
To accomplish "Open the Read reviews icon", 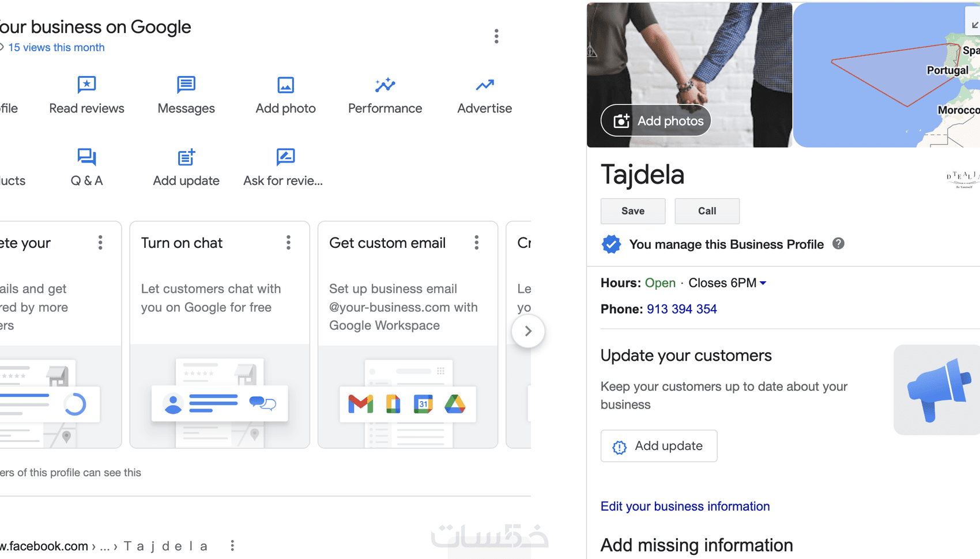I will [x=86, y=85].
